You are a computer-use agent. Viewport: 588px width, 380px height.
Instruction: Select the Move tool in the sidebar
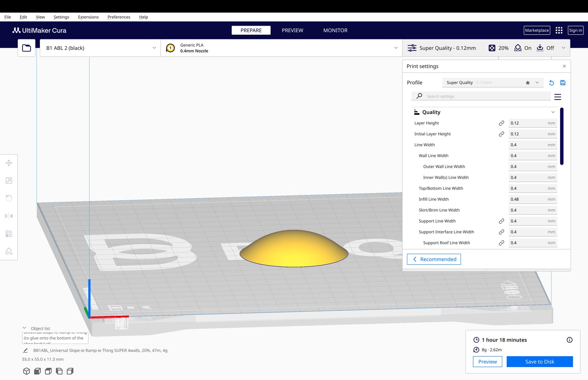click(x=9, y=163)
